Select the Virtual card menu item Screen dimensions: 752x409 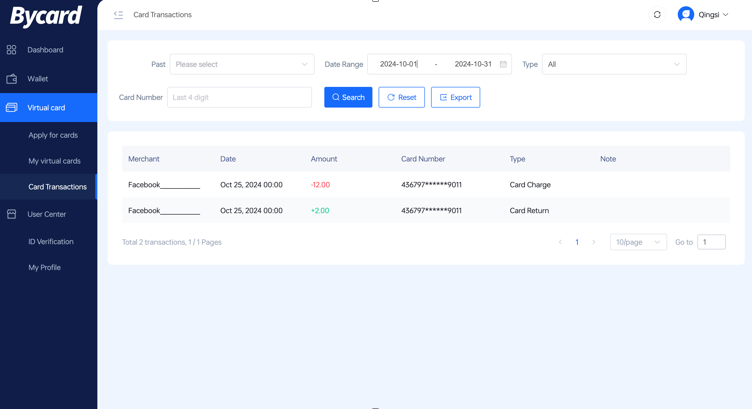coord(46,108)
